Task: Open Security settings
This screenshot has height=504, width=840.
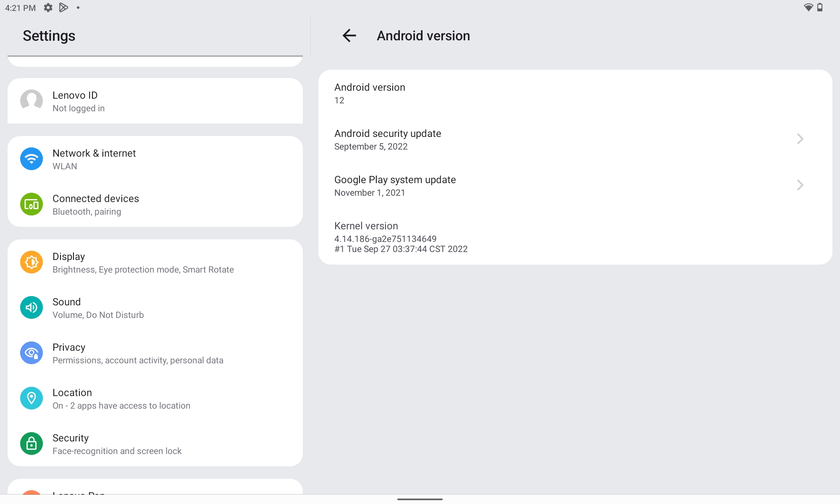Action: click(155, 444)
